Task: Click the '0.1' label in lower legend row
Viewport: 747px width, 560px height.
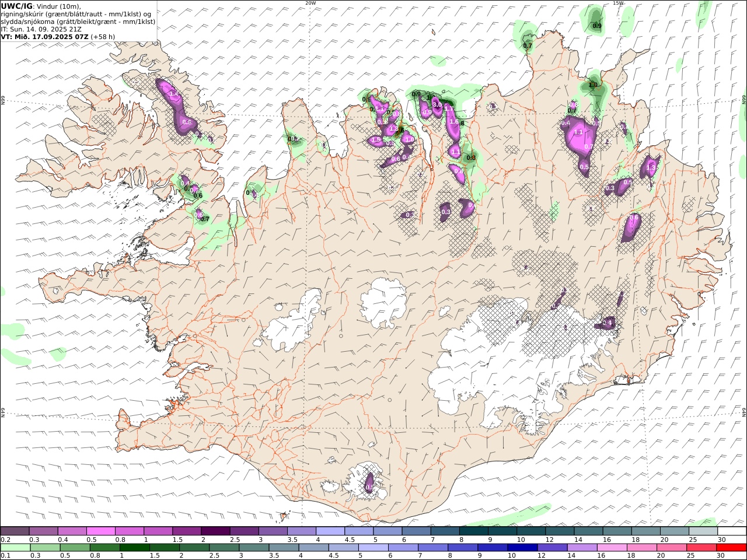Action: tap(5, 555)
